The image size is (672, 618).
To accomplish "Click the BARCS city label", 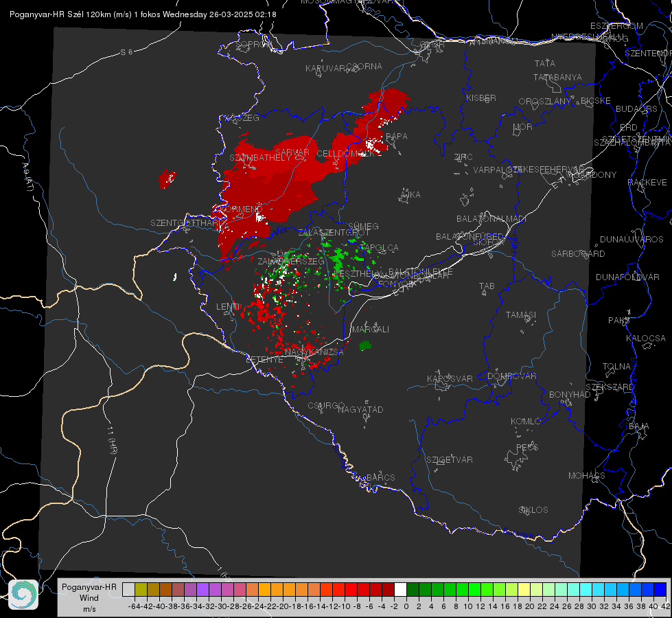I will tap(380, 477).
